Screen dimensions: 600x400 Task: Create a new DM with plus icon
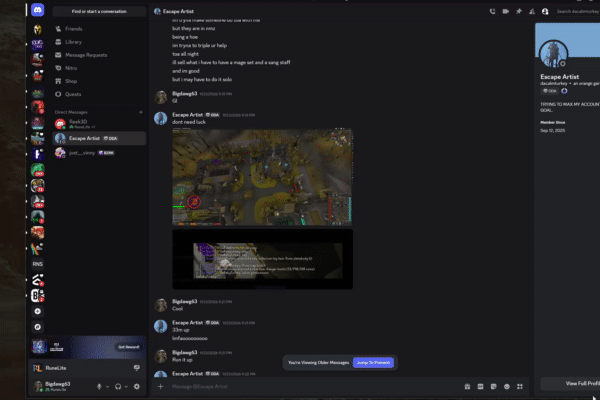141,112
